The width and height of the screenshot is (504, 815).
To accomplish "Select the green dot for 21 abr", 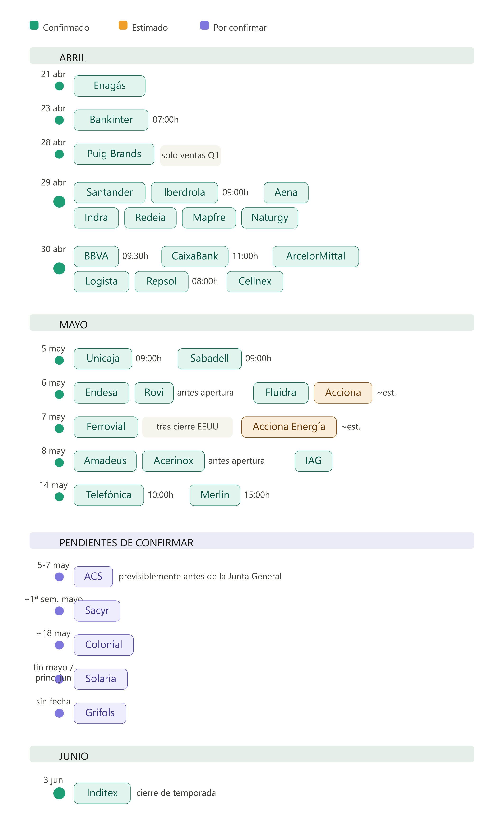I will click(59, 86).
